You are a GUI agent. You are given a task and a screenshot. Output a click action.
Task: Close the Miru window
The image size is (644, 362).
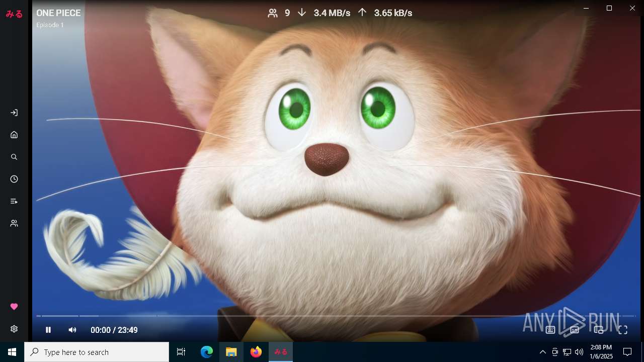pyautogui.click(x=632, y=8)
